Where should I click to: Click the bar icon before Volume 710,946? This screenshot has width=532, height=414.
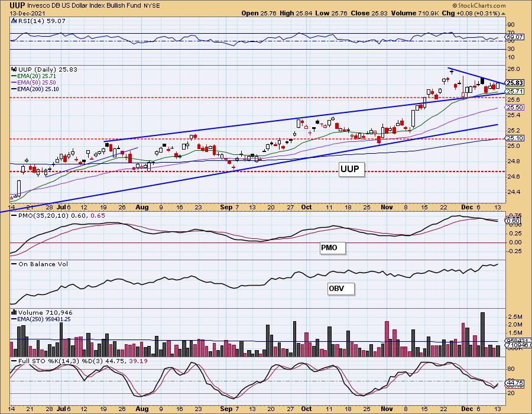[14, 312]
